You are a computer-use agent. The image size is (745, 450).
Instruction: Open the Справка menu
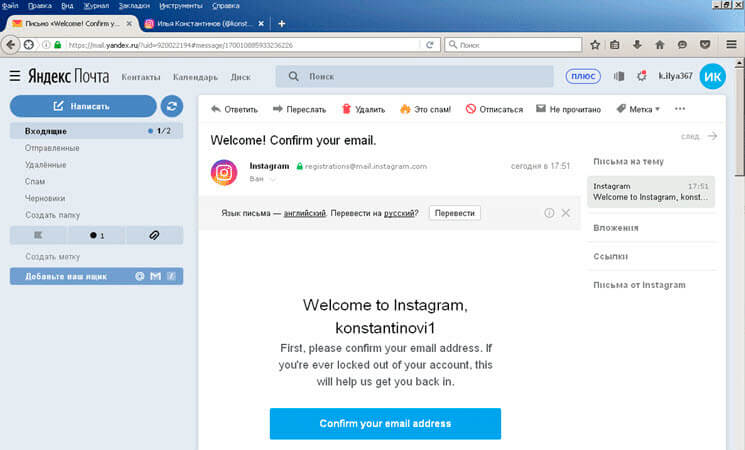pos(226,6)
